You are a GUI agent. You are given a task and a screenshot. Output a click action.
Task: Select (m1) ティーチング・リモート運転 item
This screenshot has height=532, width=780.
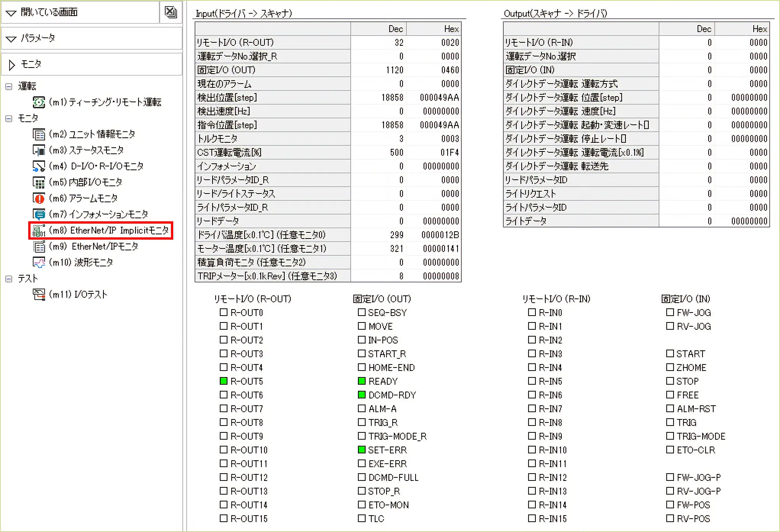tap(105, 102)
